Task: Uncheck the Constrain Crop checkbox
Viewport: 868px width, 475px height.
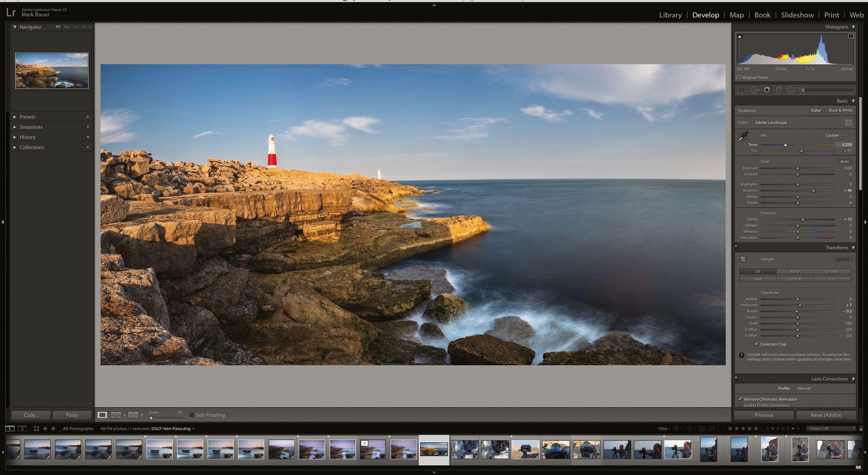Action: 756,344
